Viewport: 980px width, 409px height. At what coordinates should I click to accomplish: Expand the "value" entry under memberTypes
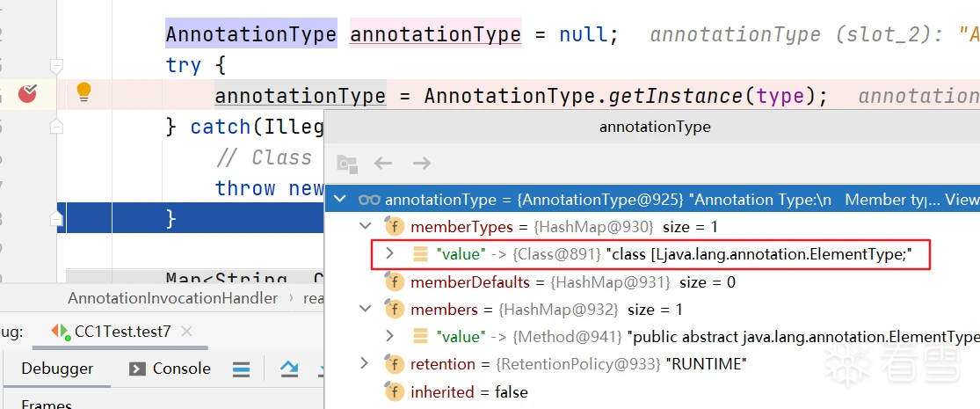391,254
